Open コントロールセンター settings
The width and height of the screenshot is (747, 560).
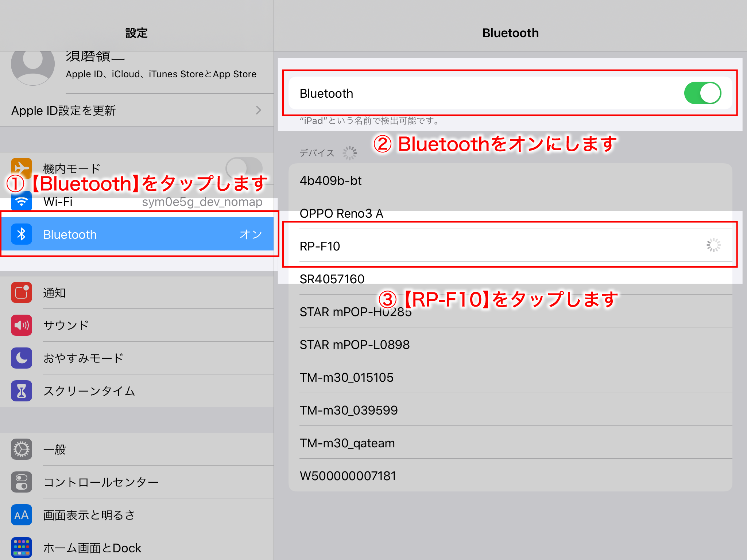tap(137, 482)
